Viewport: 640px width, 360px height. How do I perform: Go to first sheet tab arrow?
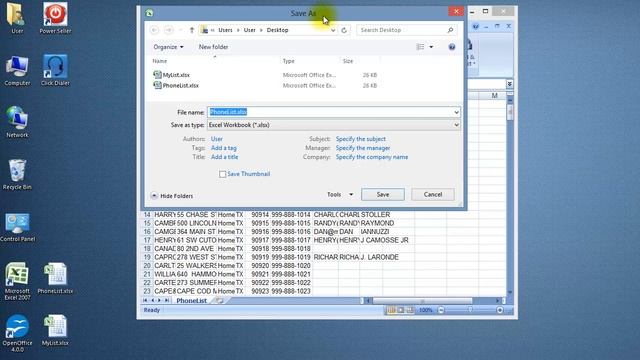click(x=145, y=300)
